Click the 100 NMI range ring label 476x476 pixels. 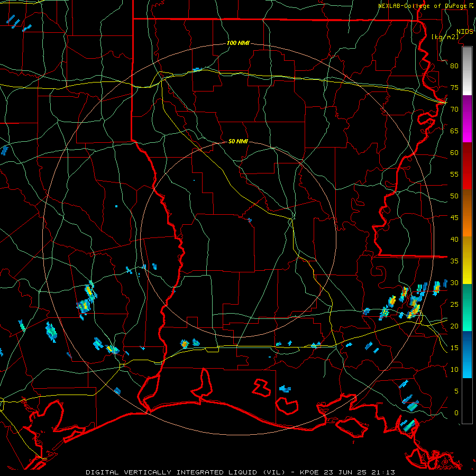[x=239, y=43]
